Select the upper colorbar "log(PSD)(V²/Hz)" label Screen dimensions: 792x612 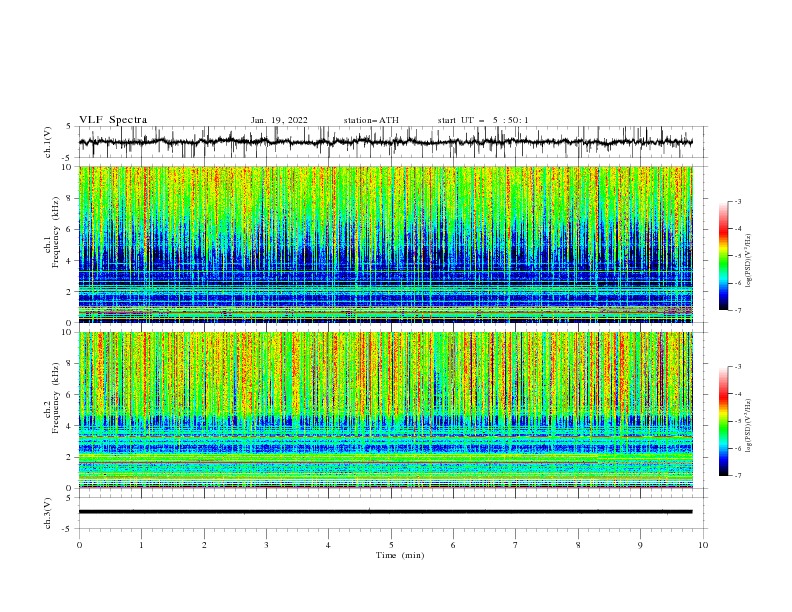[748, 261]
